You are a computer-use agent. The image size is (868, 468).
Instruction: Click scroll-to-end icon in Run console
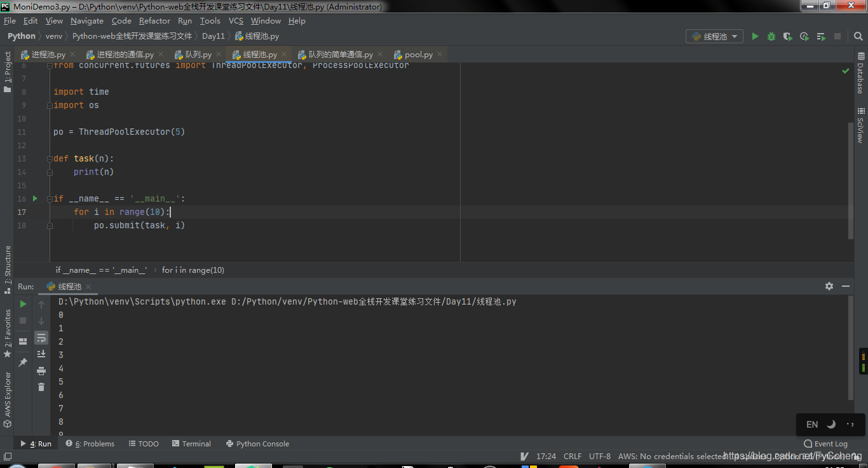41,354
